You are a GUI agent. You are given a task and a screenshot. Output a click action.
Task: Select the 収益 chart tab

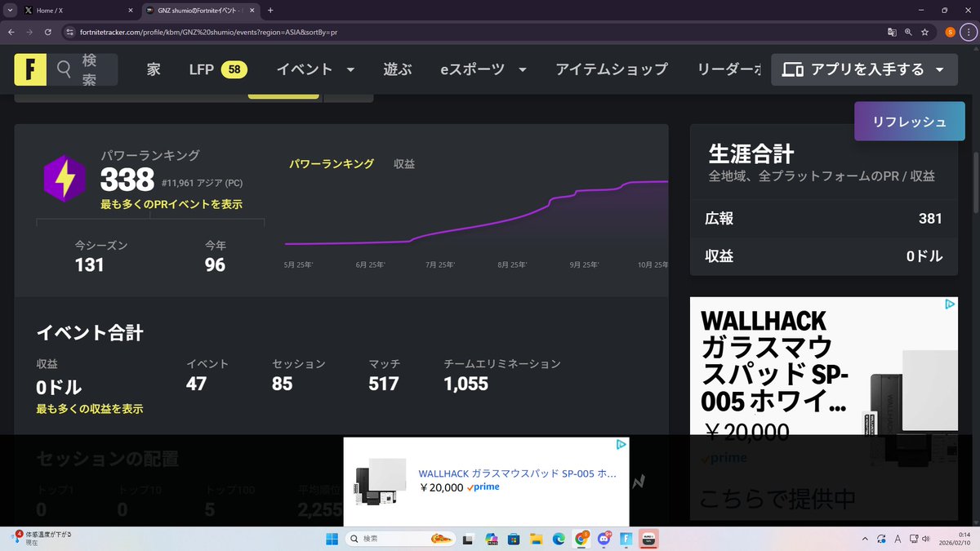(404, 163)
